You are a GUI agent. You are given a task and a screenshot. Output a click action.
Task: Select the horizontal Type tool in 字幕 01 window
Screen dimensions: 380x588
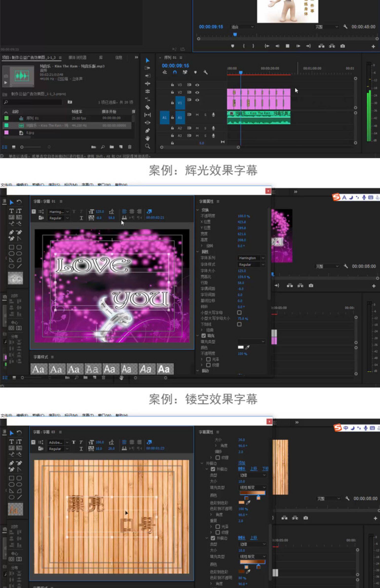(11, 211)
